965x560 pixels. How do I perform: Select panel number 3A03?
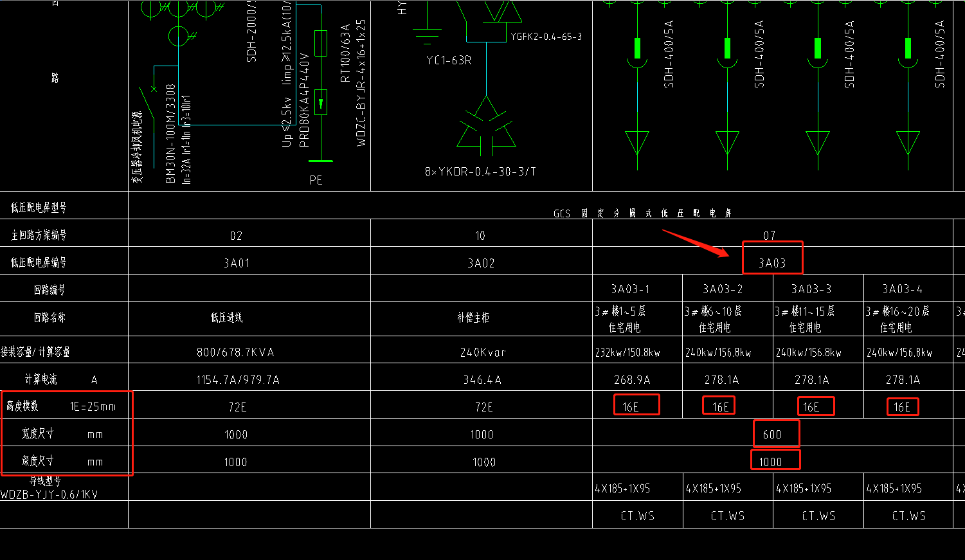772,263
